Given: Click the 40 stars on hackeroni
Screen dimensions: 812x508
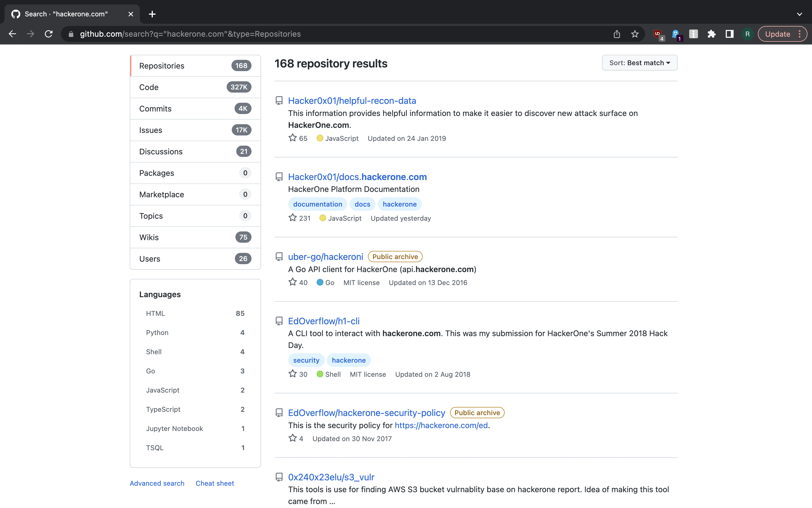Looking at the screenshot, I should tap(298, 283).
